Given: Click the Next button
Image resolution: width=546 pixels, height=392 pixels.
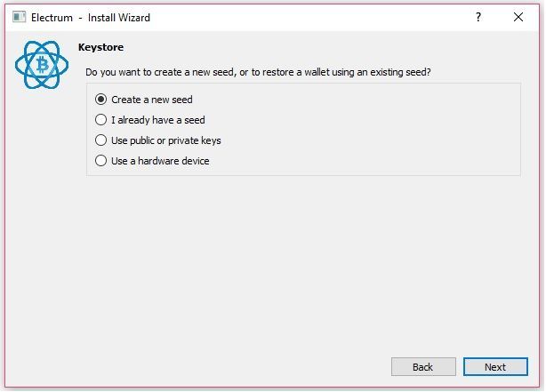Looking at the screenshot, I should [x=495, y=367].
